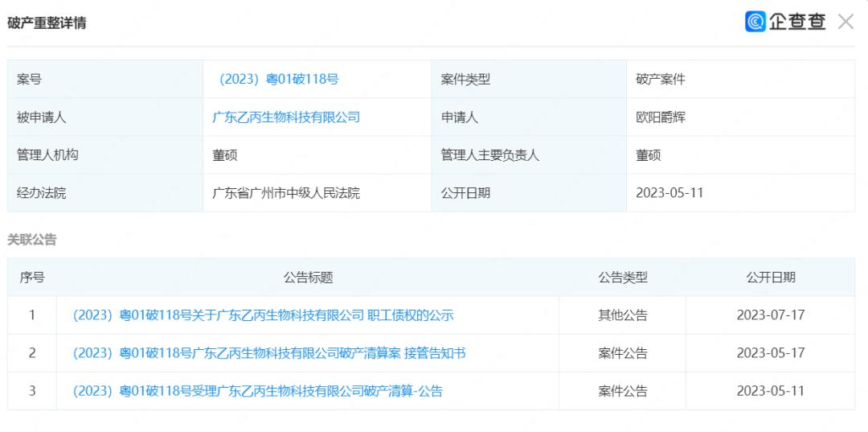Click the 案号 label cell
This screenshot has height=432, width=868.
[105, 79]
